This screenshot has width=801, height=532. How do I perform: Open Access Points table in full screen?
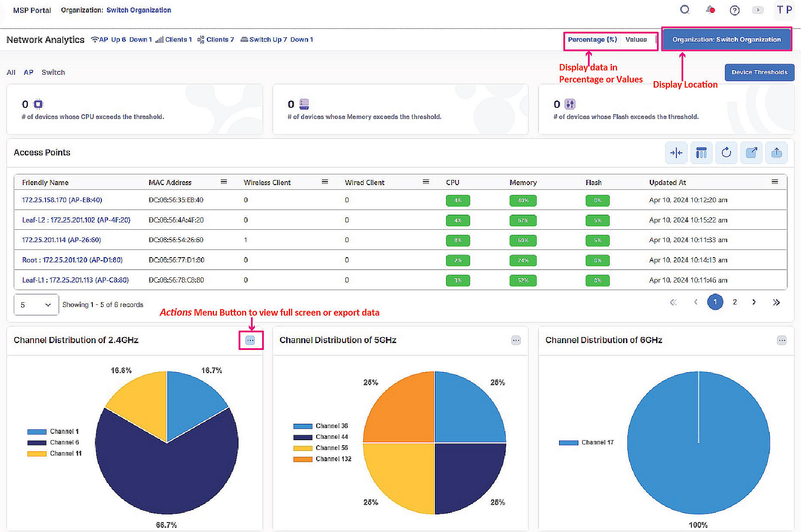tap(751, 153)
